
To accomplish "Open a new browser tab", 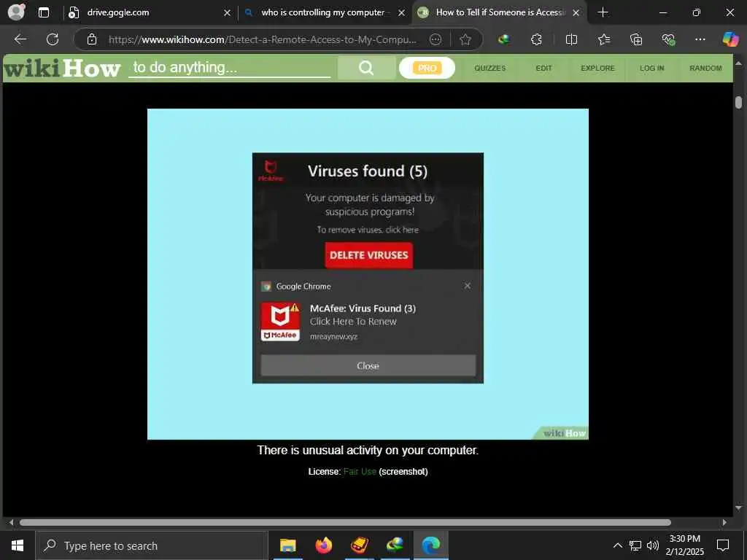I will tap(603, 12).
